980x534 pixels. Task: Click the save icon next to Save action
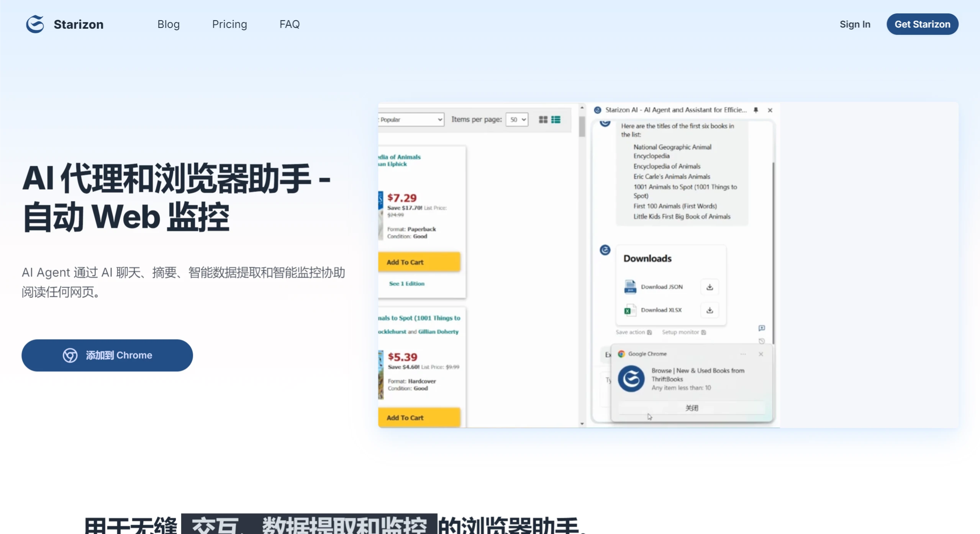(649, 333)
